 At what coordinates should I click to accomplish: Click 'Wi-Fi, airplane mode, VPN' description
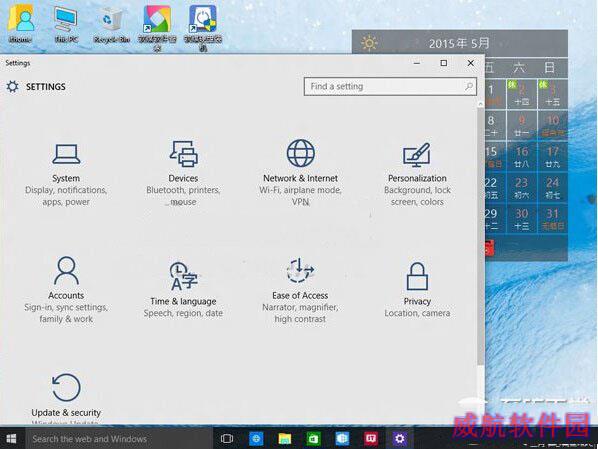point(301,196)
